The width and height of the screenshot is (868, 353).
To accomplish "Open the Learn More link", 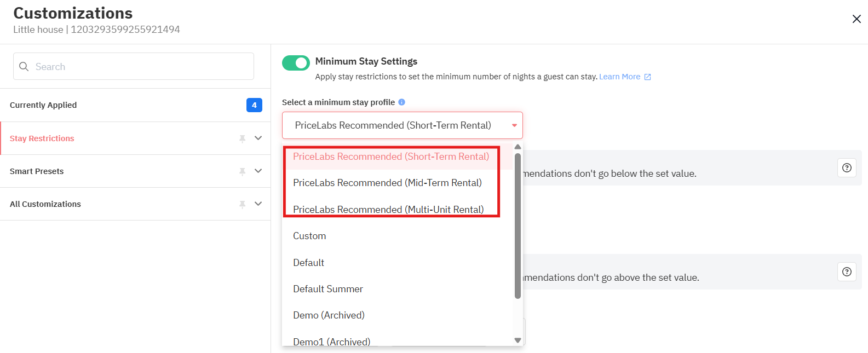I will [619, 77].
